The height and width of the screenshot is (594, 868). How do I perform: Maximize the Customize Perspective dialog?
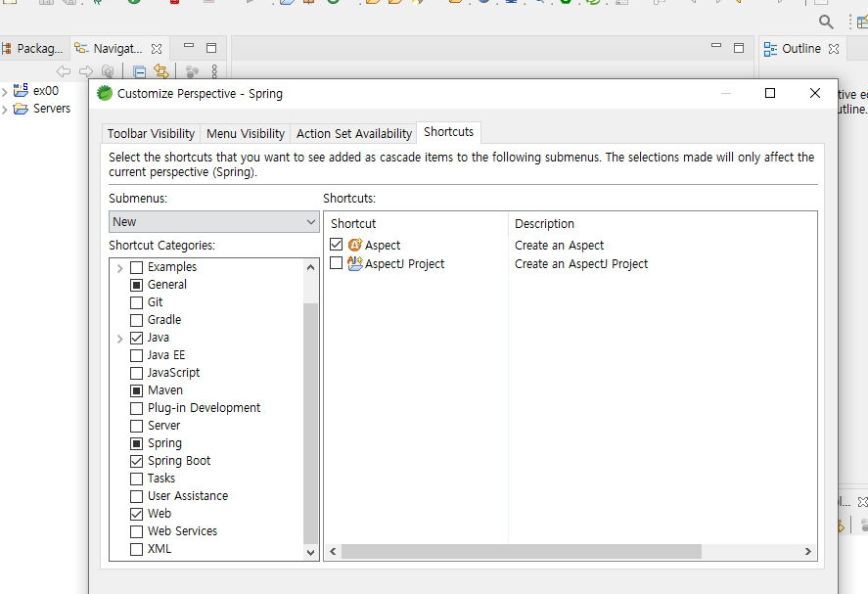click(770, 93)
